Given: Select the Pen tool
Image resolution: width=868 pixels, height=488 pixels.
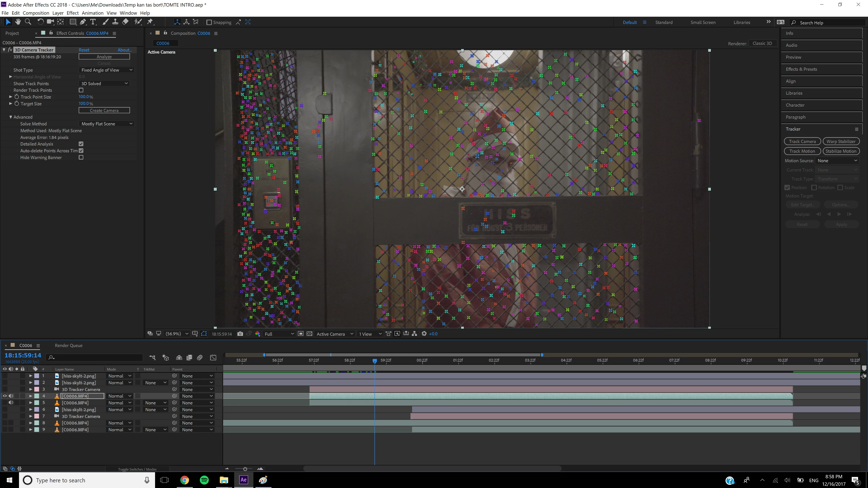Looking at the screenshot, I should click(83, 22).
